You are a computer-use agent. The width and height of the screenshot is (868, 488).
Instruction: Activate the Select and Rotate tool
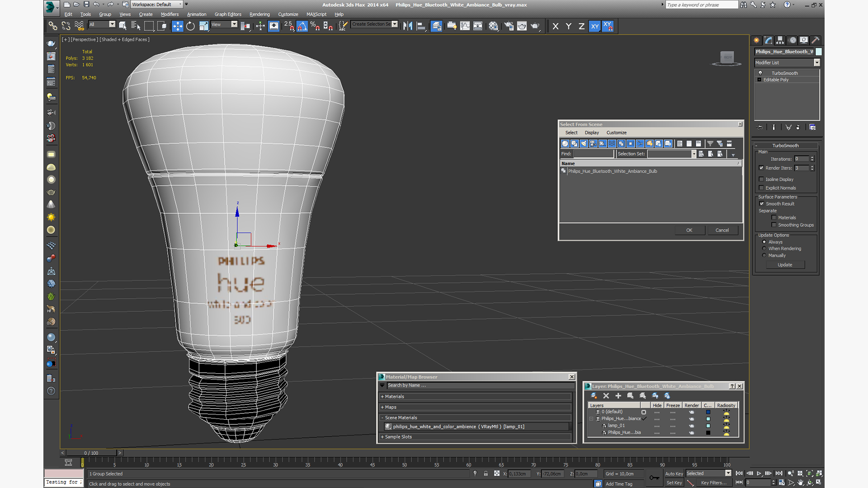(190, 26)
